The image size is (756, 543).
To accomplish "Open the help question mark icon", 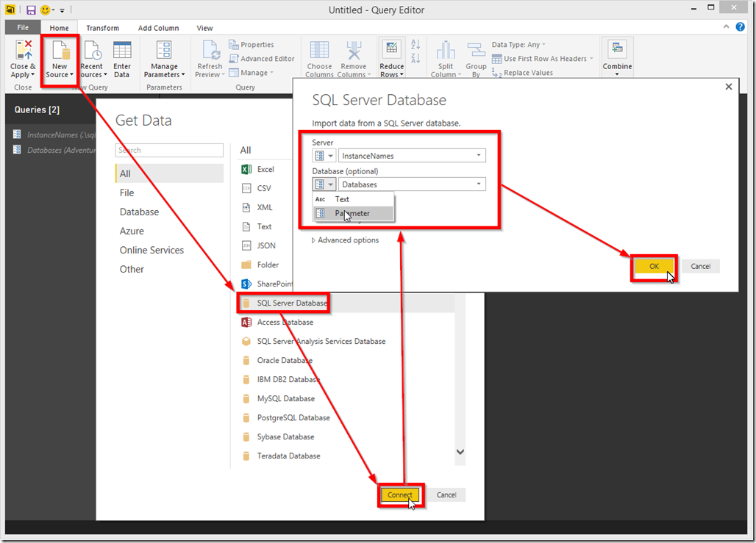I will click(740, 27).
